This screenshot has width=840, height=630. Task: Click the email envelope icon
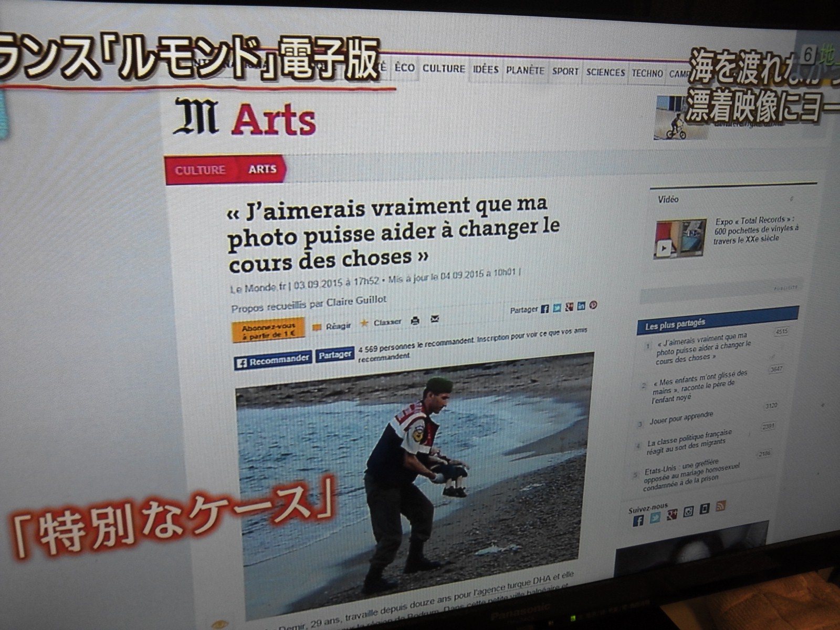point(435,319)
